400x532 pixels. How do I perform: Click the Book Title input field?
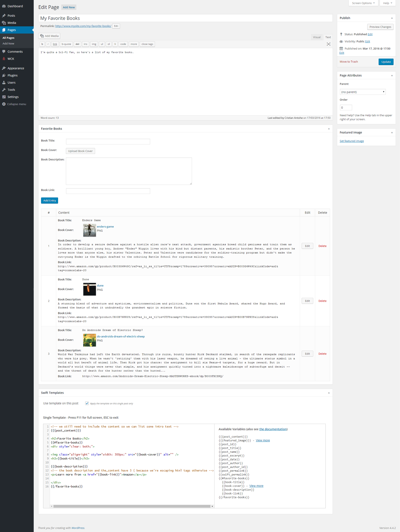[108, 142]
